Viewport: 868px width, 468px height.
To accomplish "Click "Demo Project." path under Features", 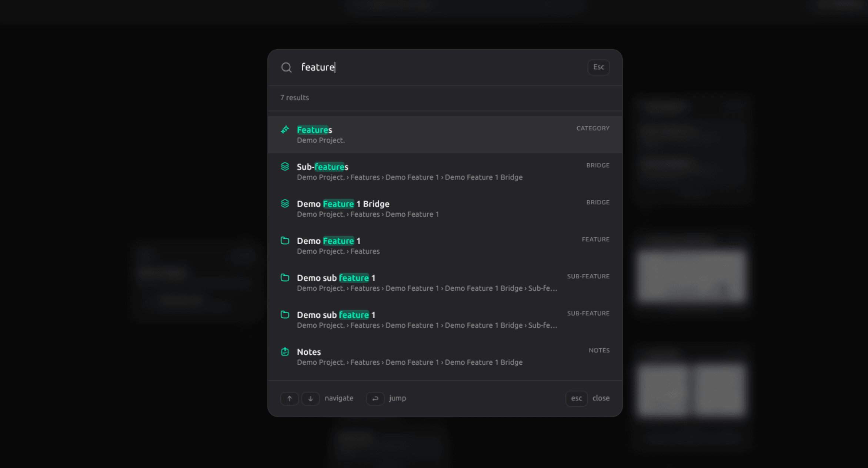I will tap(321, 140).
